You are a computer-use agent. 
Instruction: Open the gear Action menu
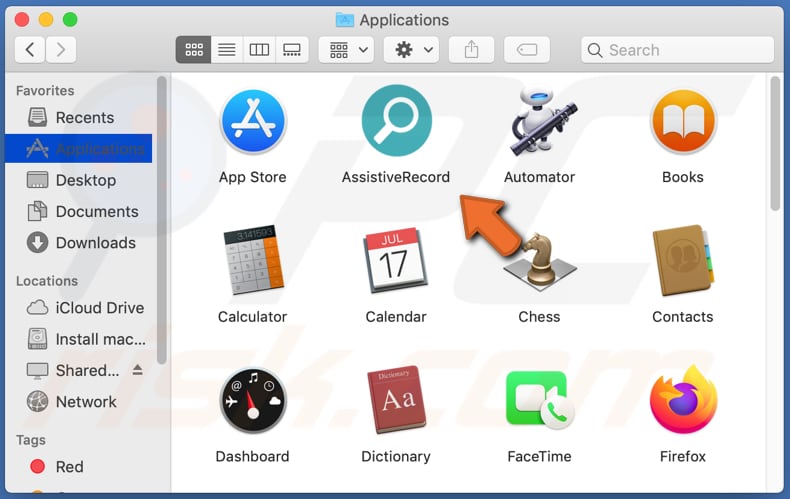[411, 49]
